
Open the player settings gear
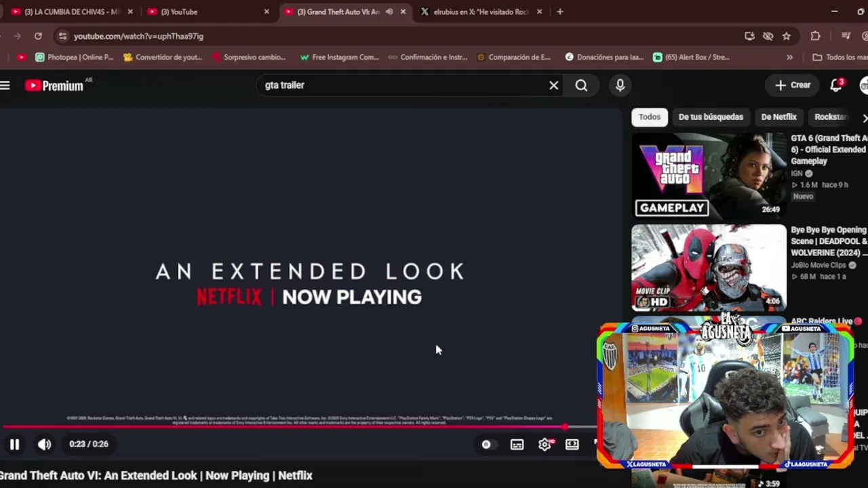545,445
